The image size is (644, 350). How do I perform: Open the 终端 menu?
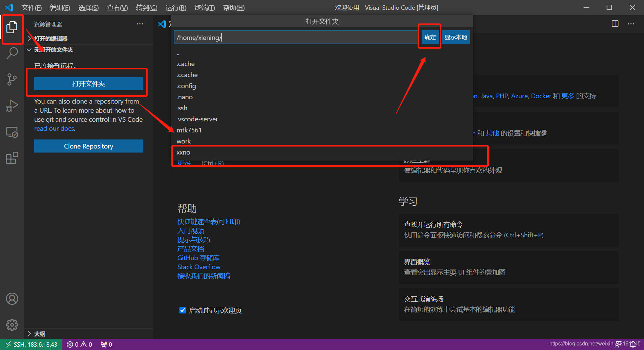[x=205, y=7]
